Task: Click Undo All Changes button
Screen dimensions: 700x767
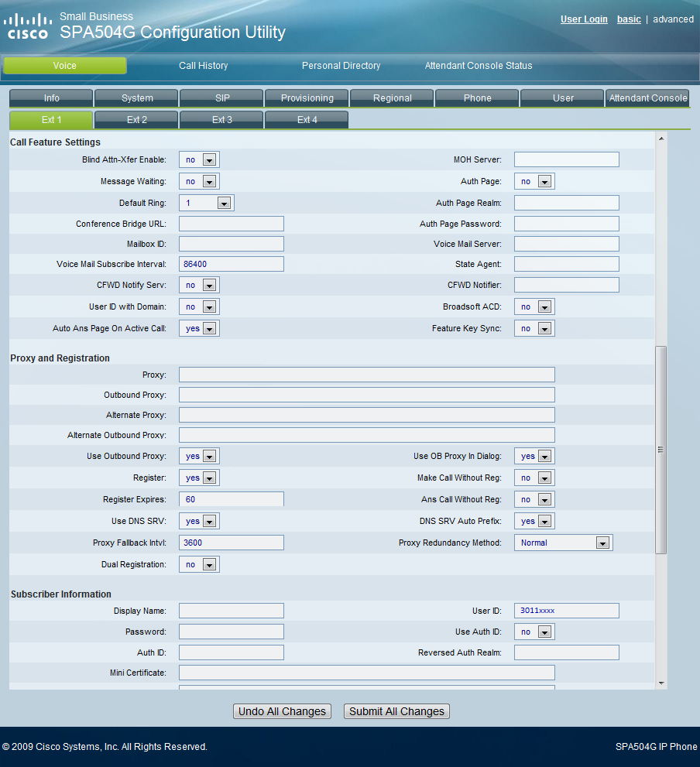Action: coord(282,711)
